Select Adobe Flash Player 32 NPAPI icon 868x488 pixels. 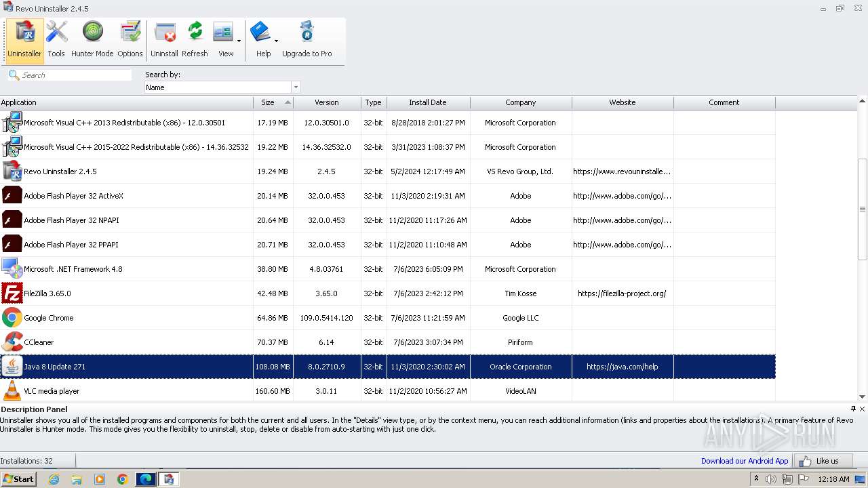coord(12,220)
